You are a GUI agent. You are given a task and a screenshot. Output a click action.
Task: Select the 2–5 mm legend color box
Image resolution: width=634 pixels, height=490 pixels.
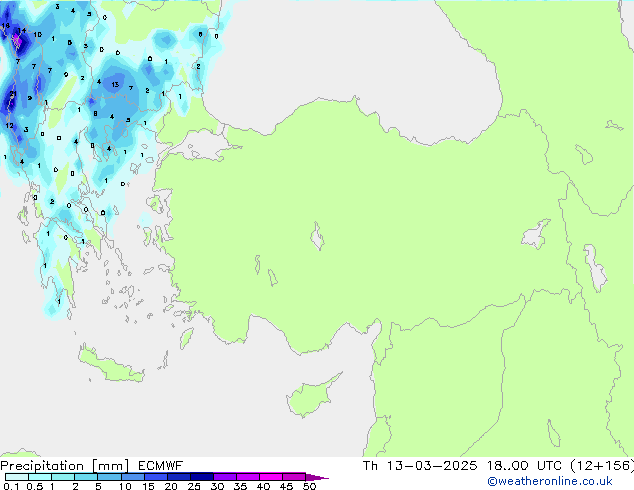(x=86, y=477)
